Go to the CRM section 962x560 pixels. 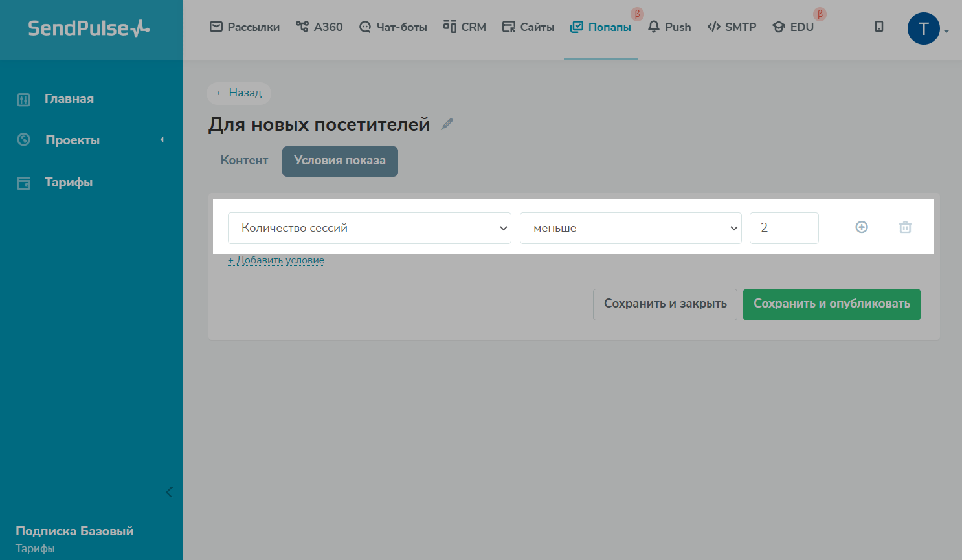[464, 27]
